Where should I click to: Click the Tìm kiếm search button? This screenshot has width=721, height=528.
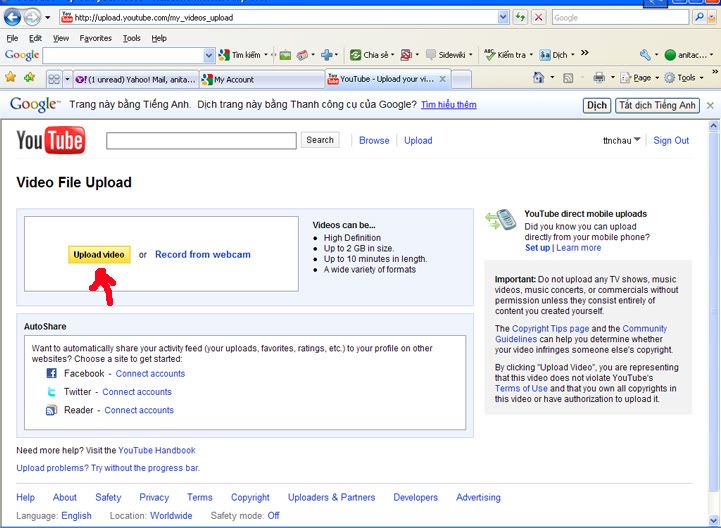240,55
